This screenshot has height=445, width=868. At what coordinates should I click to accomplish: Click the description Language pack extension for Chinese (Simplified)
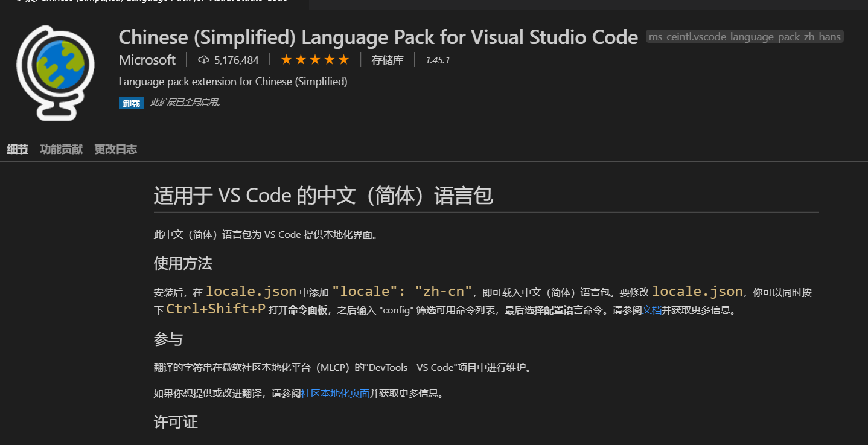(233, 81)
